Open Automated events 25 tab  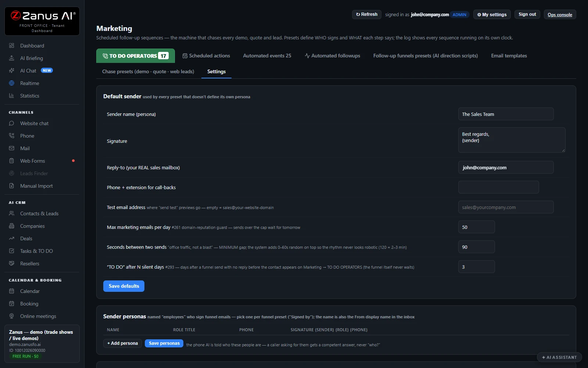(x=267, y=56)
